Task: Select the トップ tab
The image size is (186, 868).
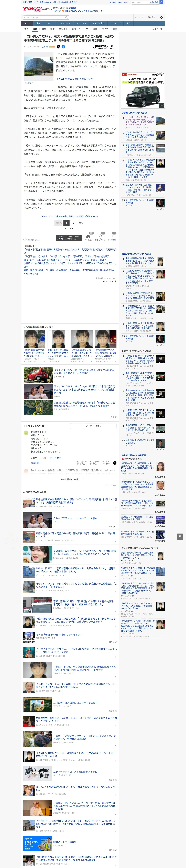Action: 27,24
